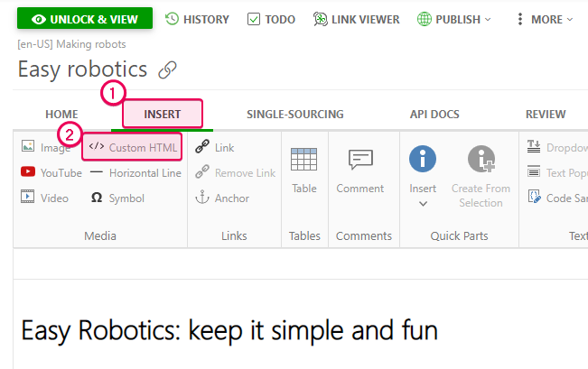Expand the Insert quick part chevron
This screenshot has width=588, height=369.
(423, 204)
